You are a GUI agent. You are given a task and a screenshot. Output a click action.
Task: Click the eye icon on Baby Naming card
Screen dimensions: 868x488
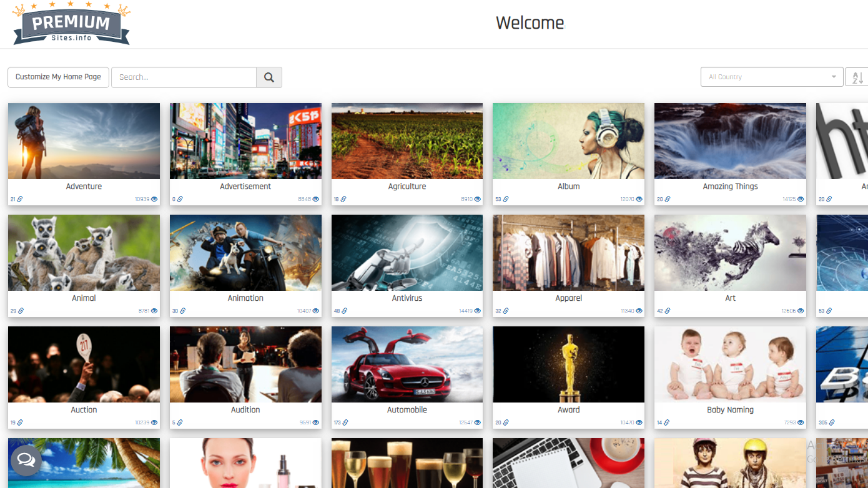pos(801,422)
